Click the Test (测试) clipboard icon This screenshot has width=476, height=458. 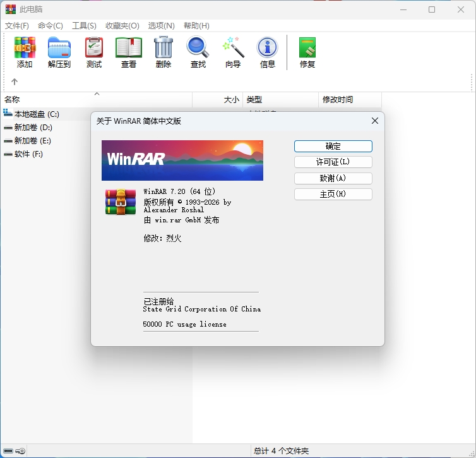[x=94, y=47]
